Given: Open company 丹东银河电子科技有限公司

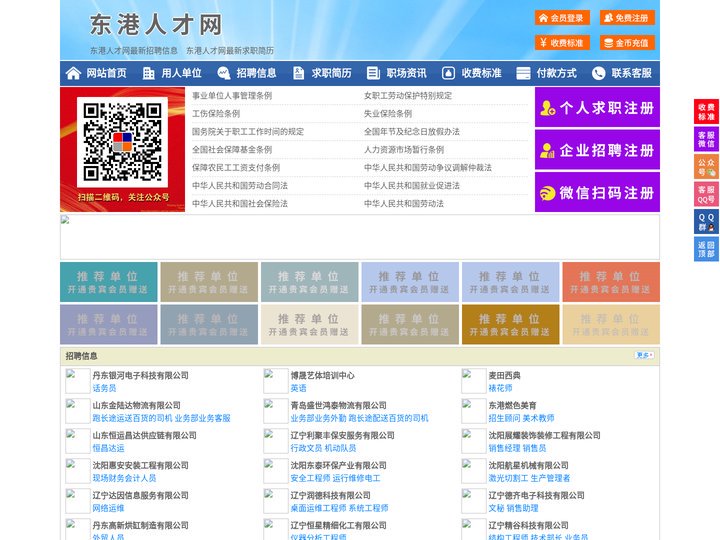Looking at the screenshot, I should click(141, 375).
